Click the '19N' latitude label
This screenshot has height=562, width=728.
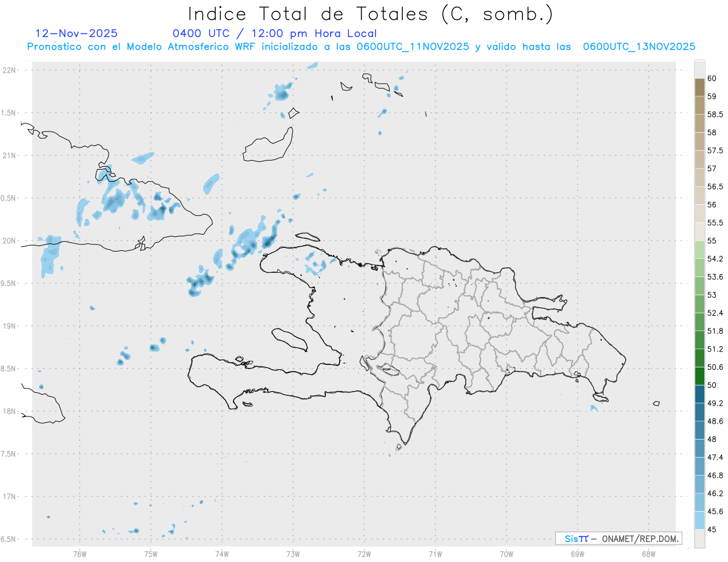tap(10, 326)
